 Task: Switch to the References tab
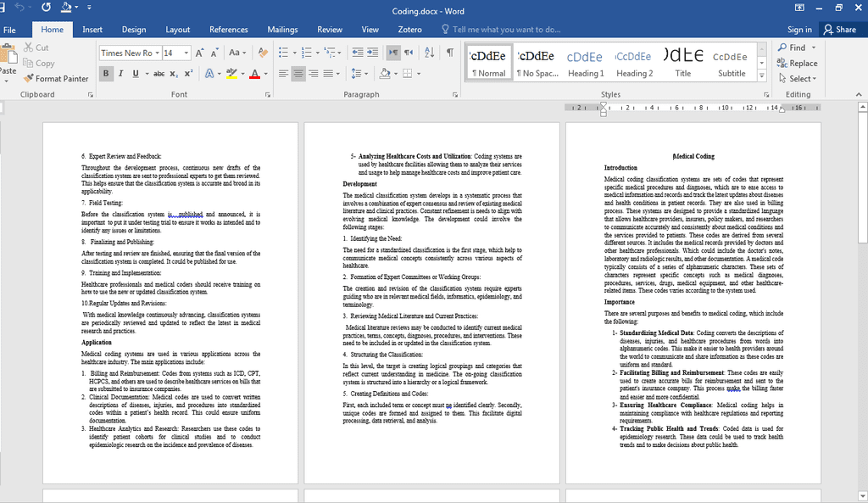(x=229, y=30)
